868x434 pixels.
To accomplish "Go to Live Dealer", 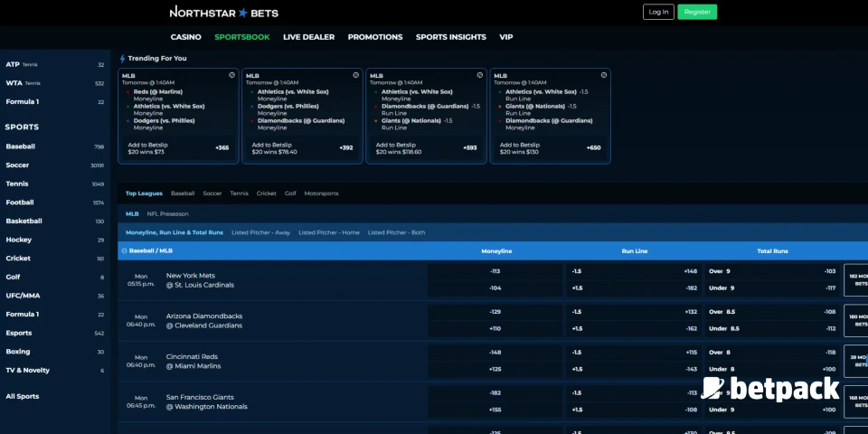I will point(309,37).
